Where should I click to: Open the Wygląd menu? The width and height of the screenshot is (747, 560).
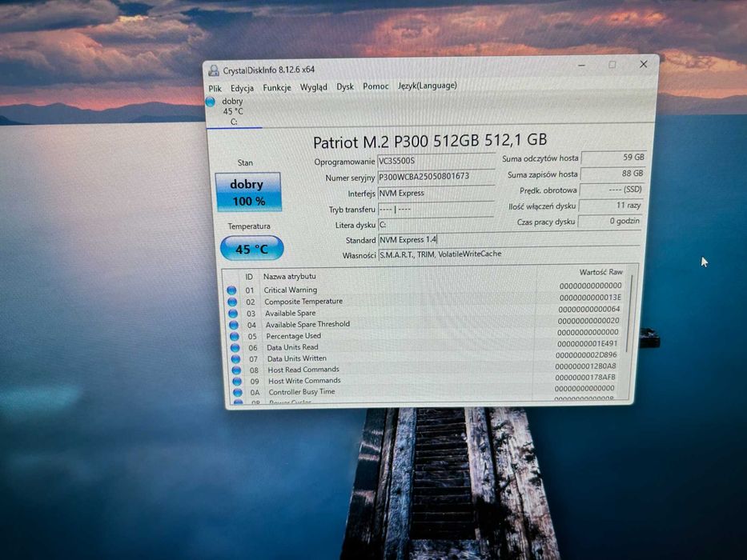(x=314, y=87)
